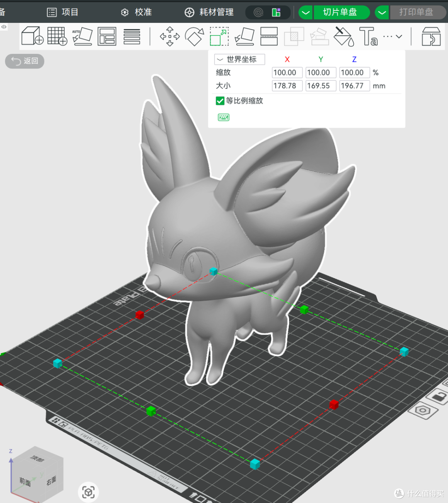Click the keyboard shortcut icon in scale panel

click(x=224, y=117)
